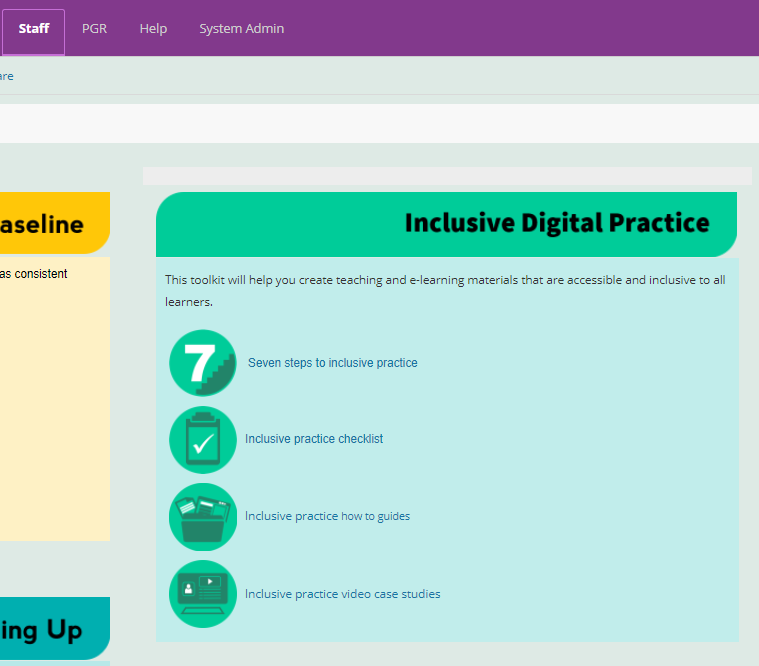Screen dimensions: 759x666
Task: Click the blank white bar below the breadcrumb
Action: pyautogui.click(x=379, y=124)
